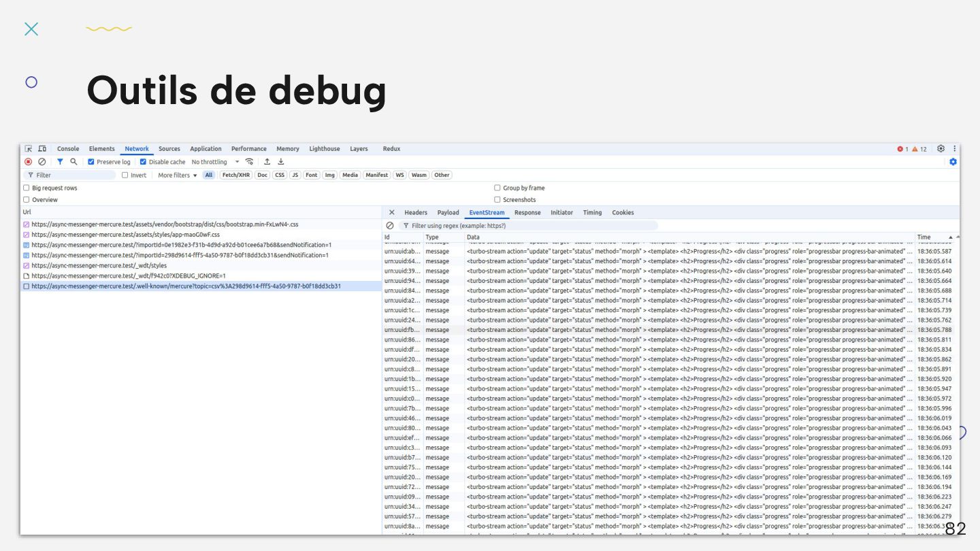This screenshot has width=980, height=551.
Task: Filter requests by Fetch/XHR
Action: click(x=235, y=175)
